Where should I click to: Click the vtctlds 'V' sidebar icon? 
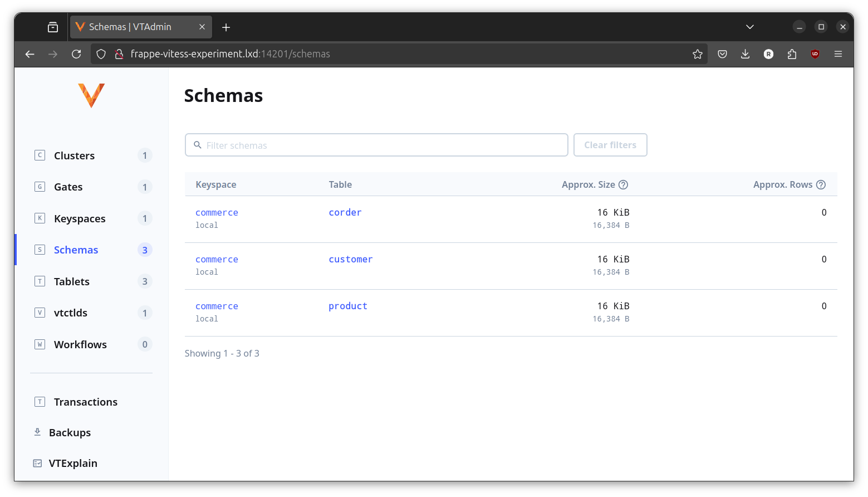click(40, 313)
